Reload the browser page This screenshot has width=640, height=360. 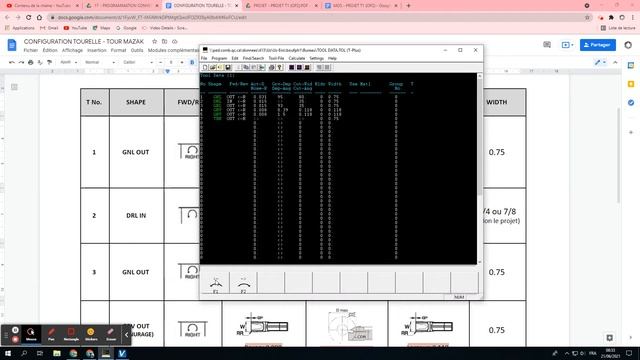click(x=28, y=18)
